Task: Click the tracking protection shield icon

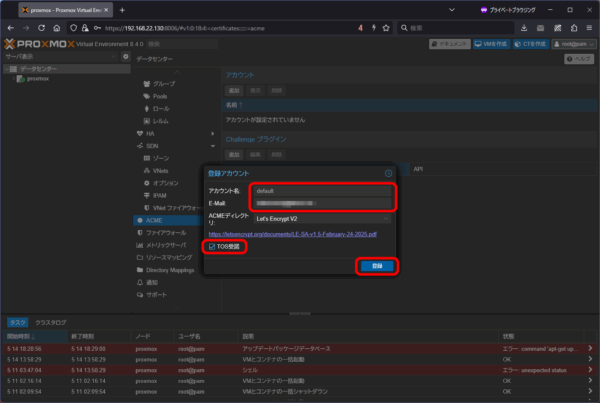Action: 73,28
